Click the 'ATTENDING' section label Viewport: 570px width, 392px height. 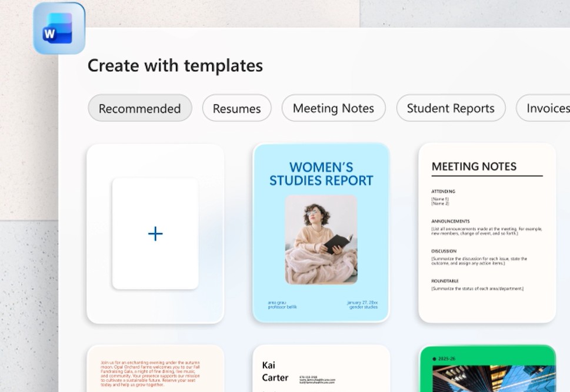coord(443,192)
